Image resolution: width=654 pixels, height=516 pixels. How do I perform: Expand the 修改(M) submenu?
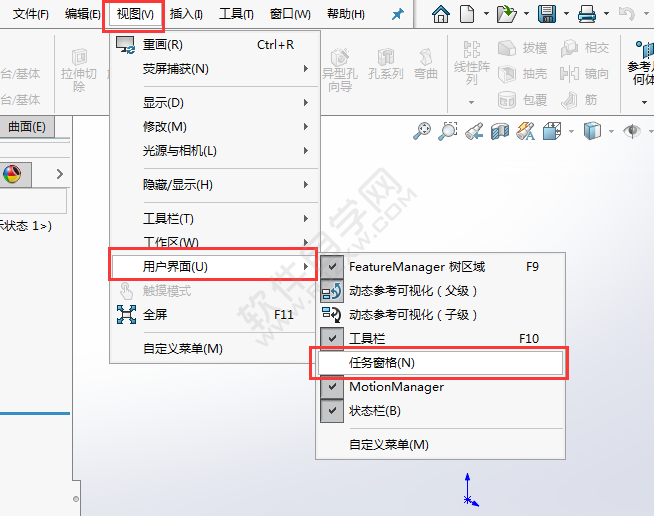pyautogui.click(x=214, y=126)
